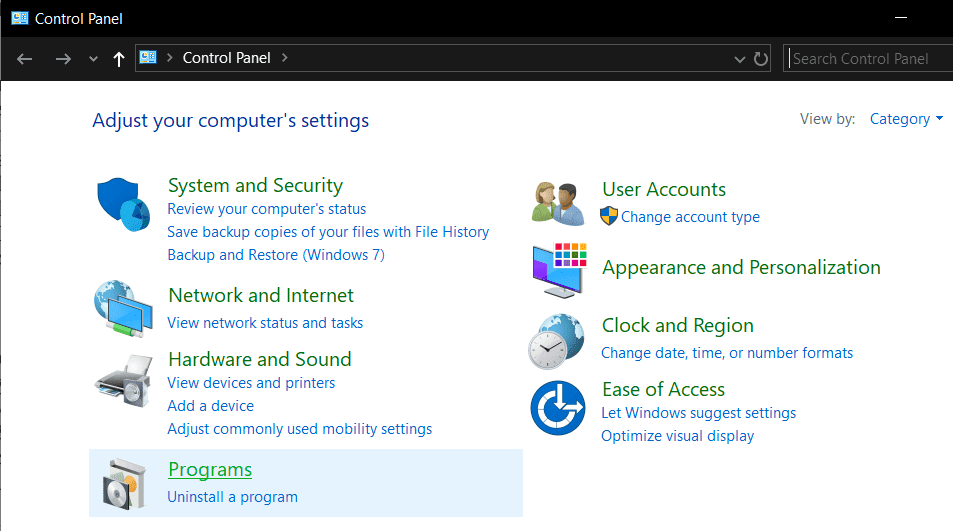This screenshot has height=531, width=953.
Task: Click the forward arrow in navigation bar
Action: tap(63, 59)
